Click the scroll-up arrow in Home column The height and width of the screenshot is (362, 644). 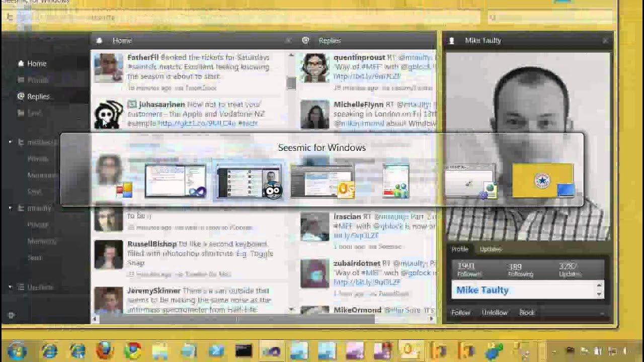[x=291, y=56]
